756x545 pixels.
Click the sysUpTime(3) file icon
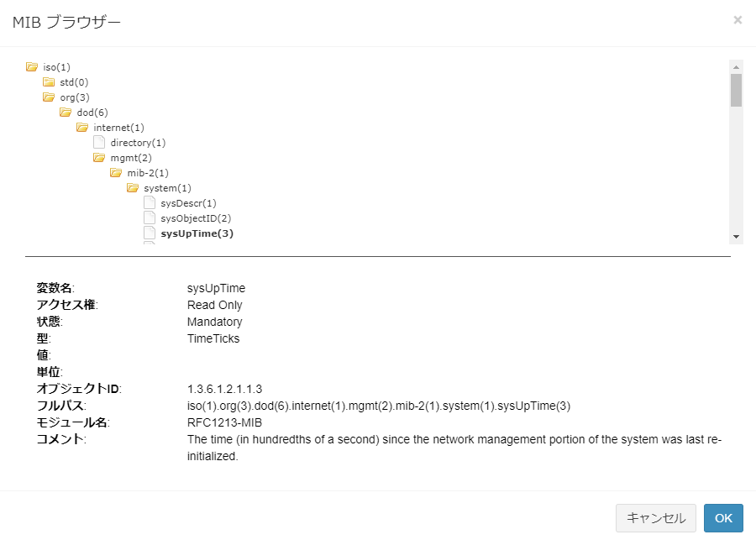coord(150,233)
